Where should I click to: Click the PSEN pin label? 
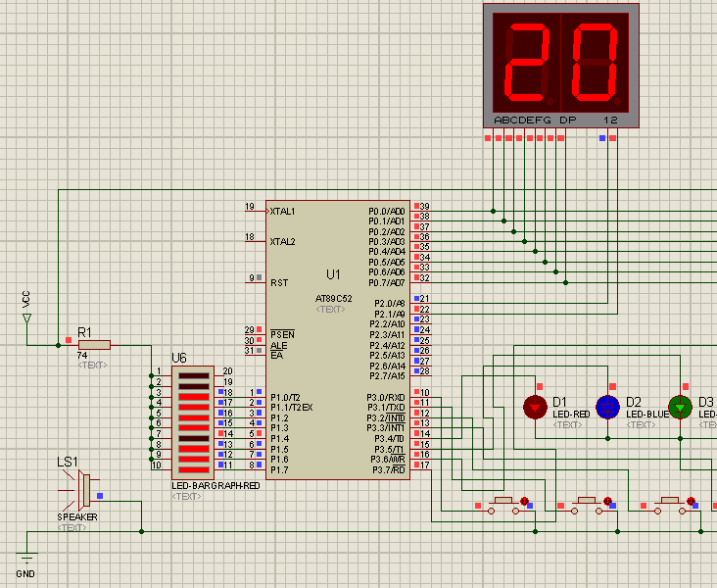[283, 334]
